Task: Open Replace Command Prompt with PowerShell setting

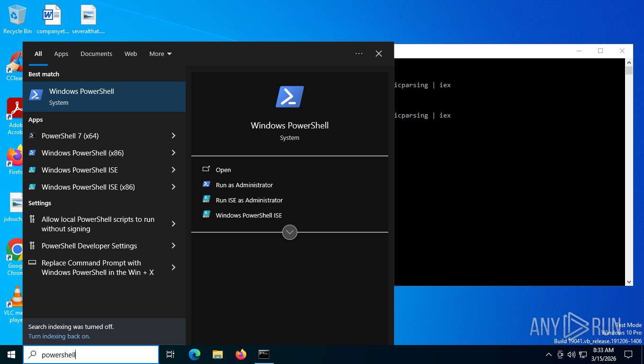Action: click(x=98, y=267)
